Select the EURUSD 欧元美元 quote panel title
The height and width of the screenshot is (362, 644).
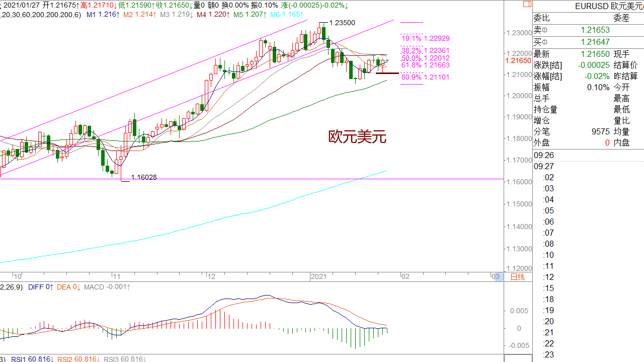pos(609,6)
